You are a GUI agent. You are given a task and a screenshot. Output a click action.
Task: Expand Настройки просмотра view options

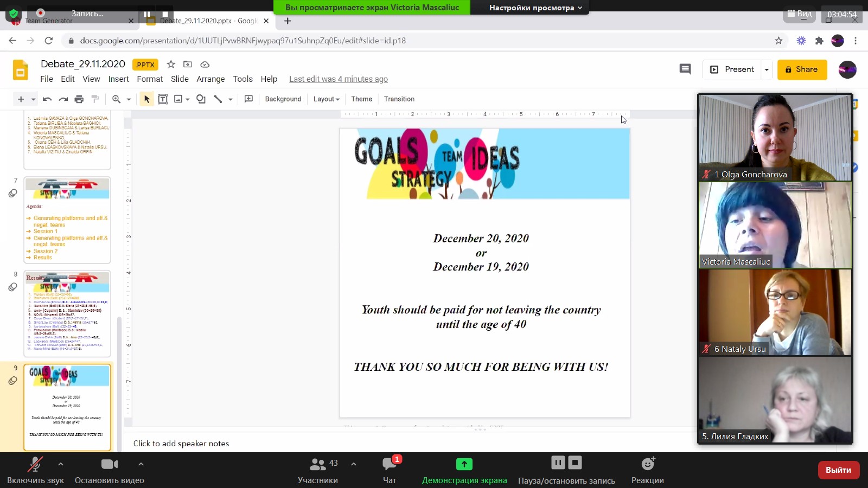(x=535, y=8)
